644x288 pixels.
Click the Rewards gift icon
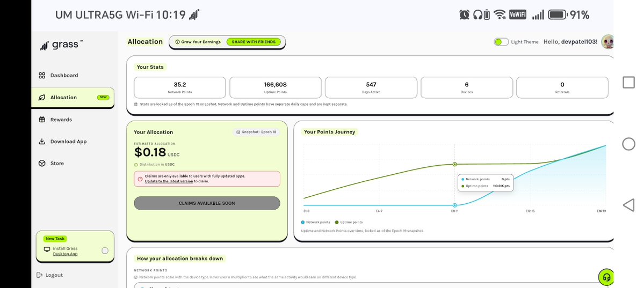[x=42, y=120]
